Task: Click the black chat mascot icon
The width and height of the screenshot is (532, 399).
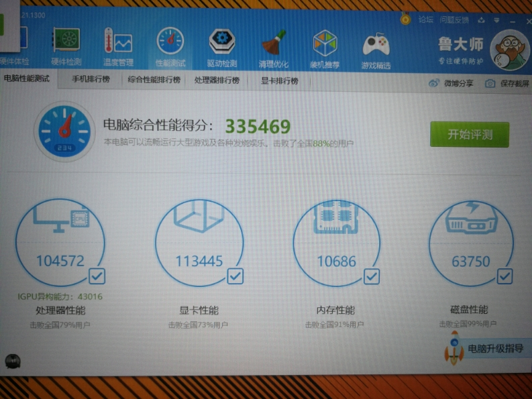Action: (13, 361)
